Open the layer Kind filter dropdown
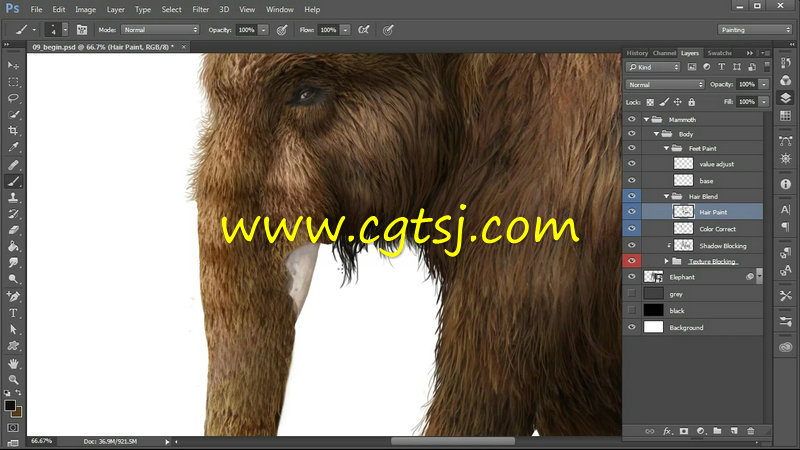 point(653,67)
